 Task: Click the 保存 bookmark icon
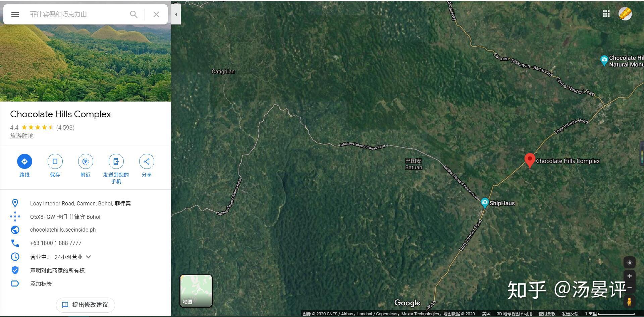(x=55, y=162)
